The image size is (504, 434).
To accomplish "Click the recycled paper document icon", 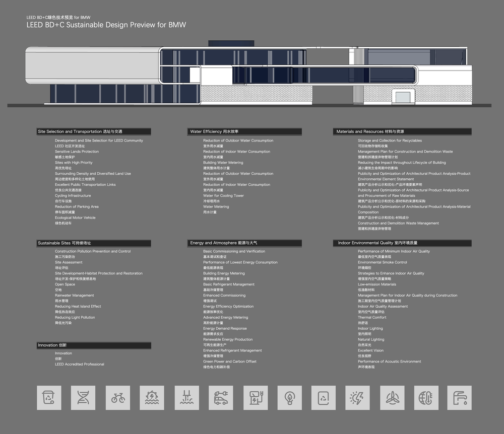I will pyautogui.click(x=324, y=398).
